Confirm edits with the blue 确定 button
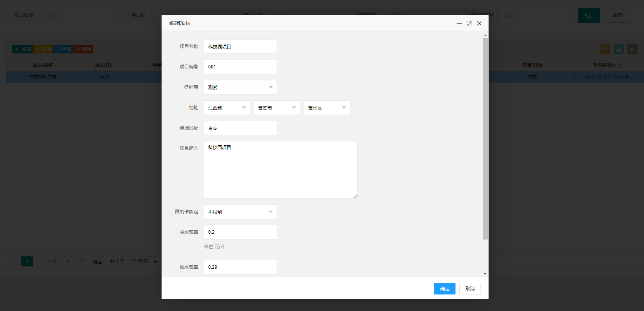The image size is (644, 311). click(x=445, y=289)
